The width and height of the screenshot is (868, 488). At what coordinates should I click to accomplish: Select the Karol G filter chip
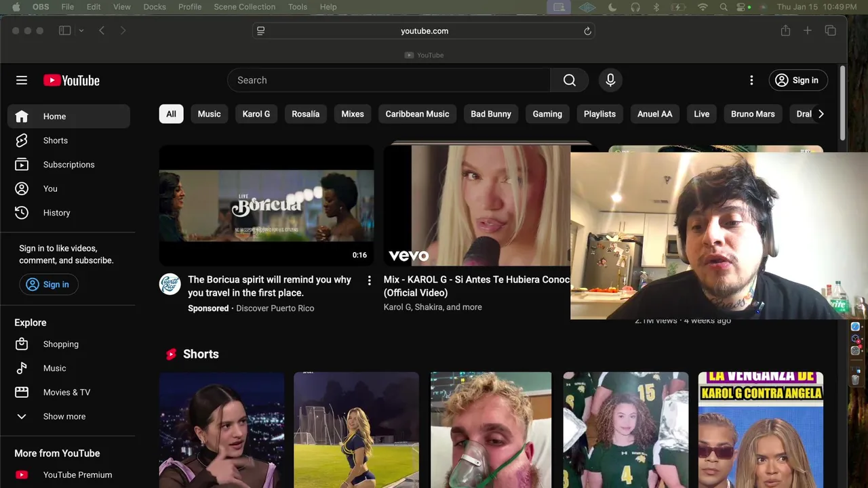[256, 114]
